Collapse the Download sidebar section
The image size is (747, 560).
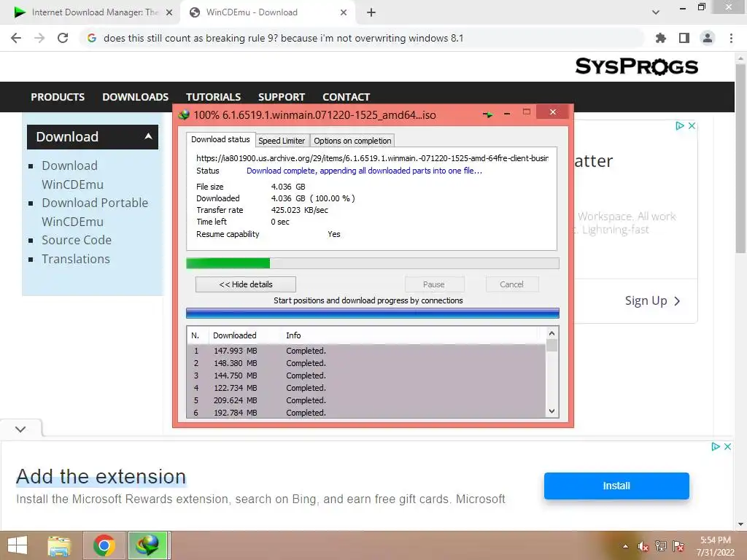(x=148, y=136)
